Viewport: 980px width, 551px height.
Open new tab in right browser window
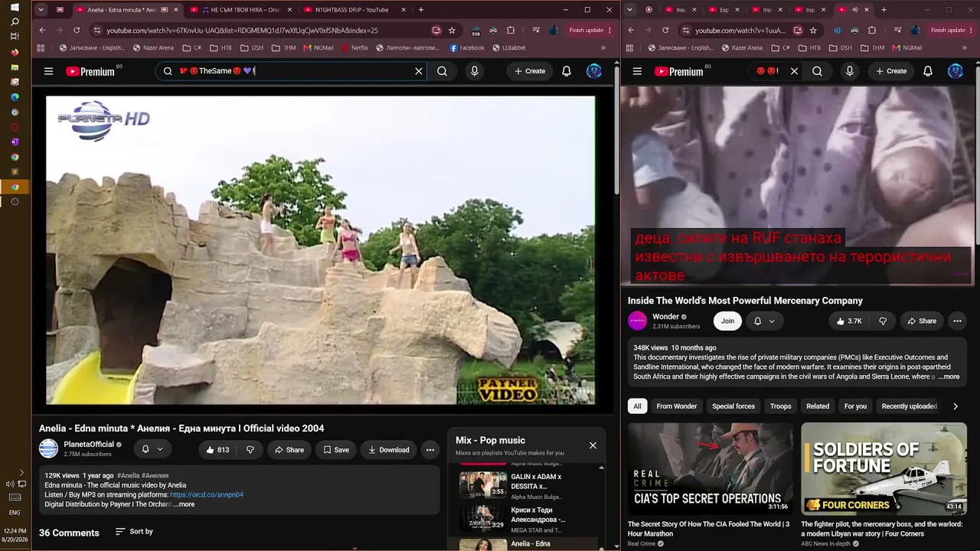[884, 10]
